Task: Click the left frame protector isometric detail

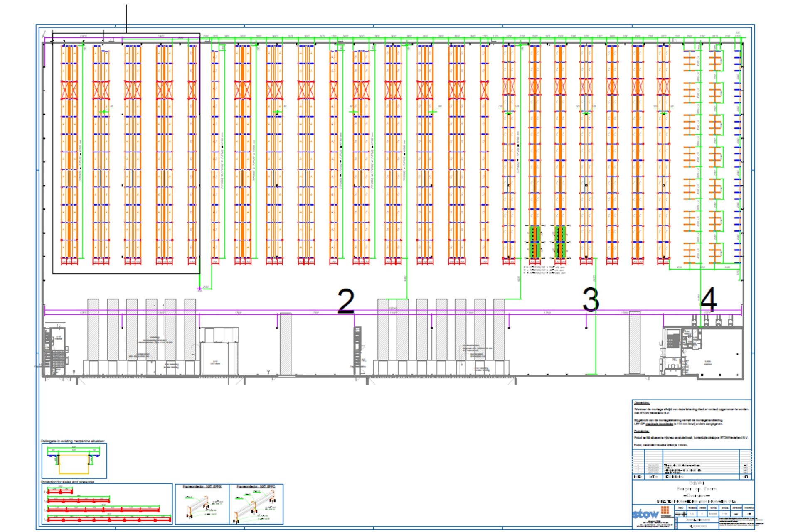Action: tap(202, 504)
